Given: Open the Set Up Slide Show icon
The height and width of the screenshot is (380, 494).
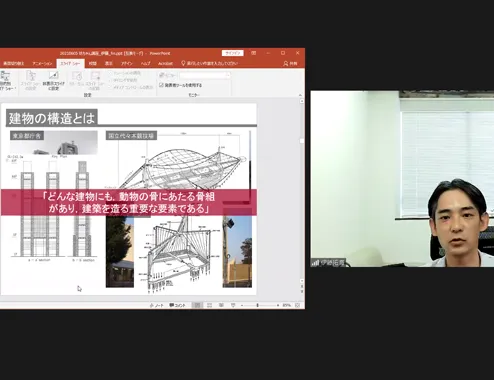Looking at the screenshot, I should pyautogui.click(x=30, y=81).
